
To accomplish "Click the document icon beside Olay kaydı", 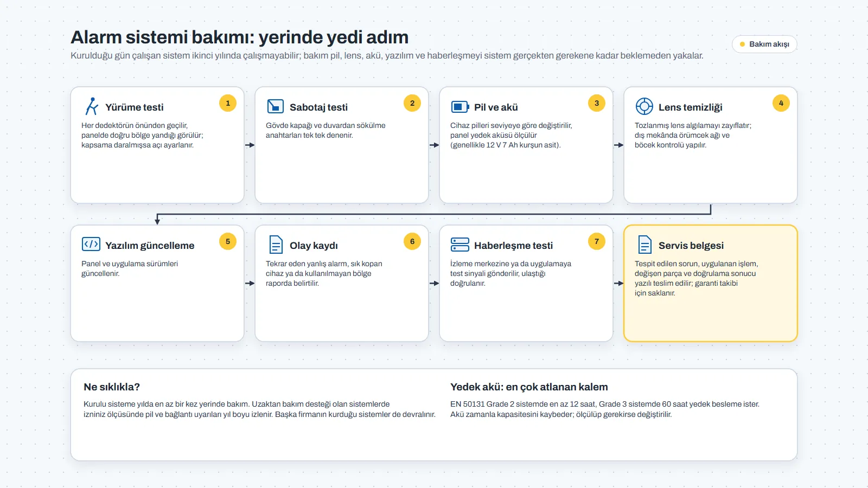I will 276,245.
